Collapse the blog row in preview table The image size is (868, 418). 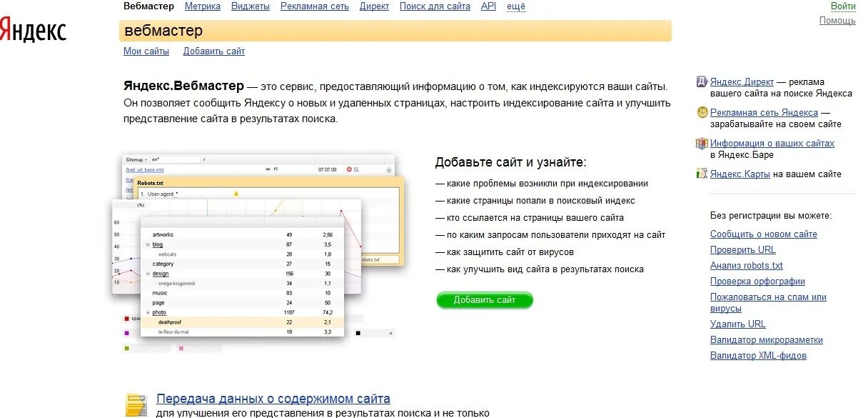148,244
